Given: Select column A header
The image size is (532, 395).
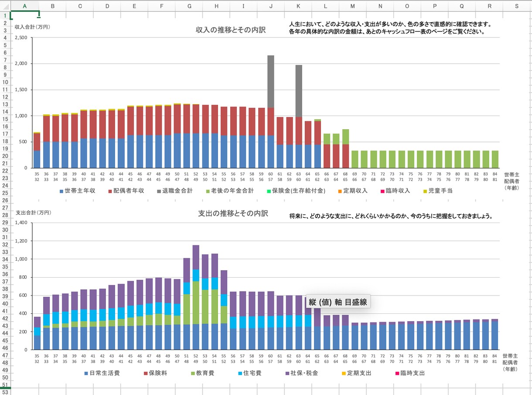Looking at the screenshot, I should pyautogui.click(x=24, y=6).
